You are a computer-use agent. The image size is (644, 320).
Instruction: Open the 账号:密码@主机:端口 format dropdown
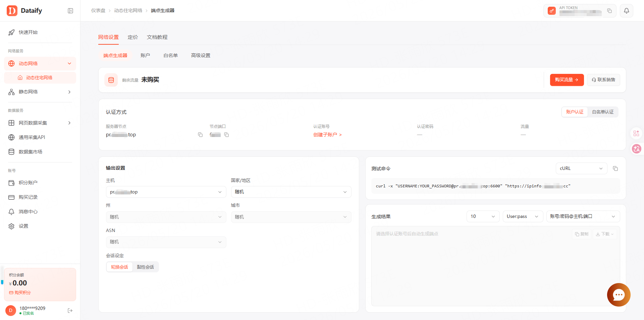pyautogui.click(x=583, y=216)
